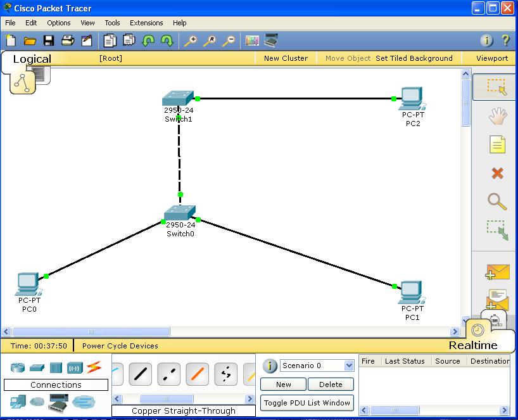Open the File menu
The image size is (518, 420).
coord(10,23)
